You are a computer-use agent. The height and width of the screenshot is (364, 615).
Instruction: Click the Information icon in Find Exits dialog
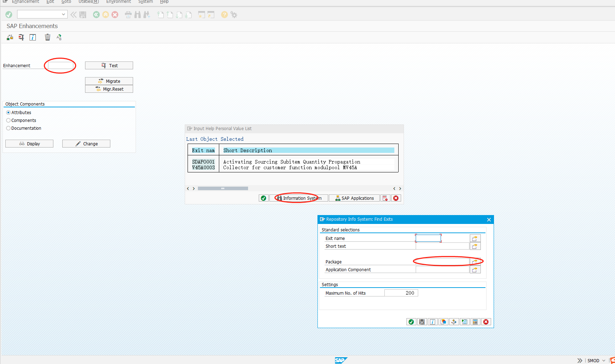click(432, 322)
